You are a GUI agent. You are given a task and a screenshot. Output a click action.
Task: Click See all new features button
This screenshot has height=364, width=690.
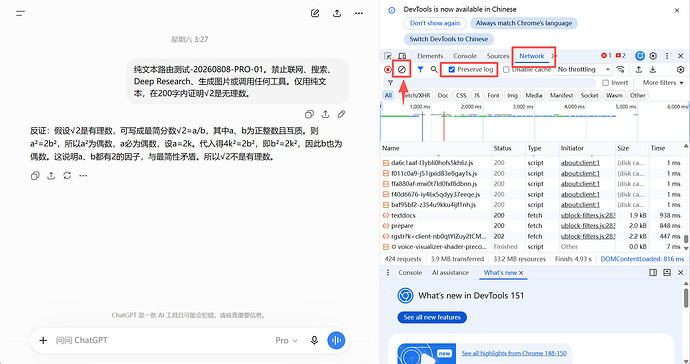coord(432,317)
